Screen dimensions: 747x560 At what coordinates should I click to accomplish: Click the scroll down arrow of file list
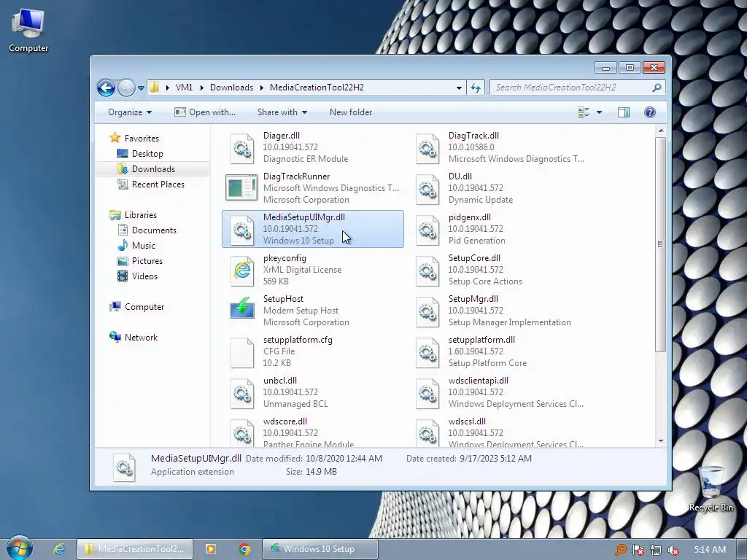point(660,441)
